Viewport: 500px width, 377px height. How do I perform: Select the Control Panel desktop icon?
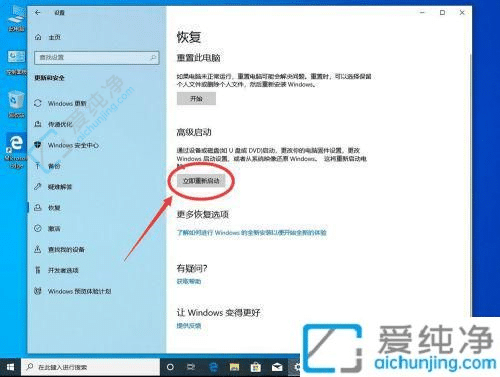(x=16, y=62)
